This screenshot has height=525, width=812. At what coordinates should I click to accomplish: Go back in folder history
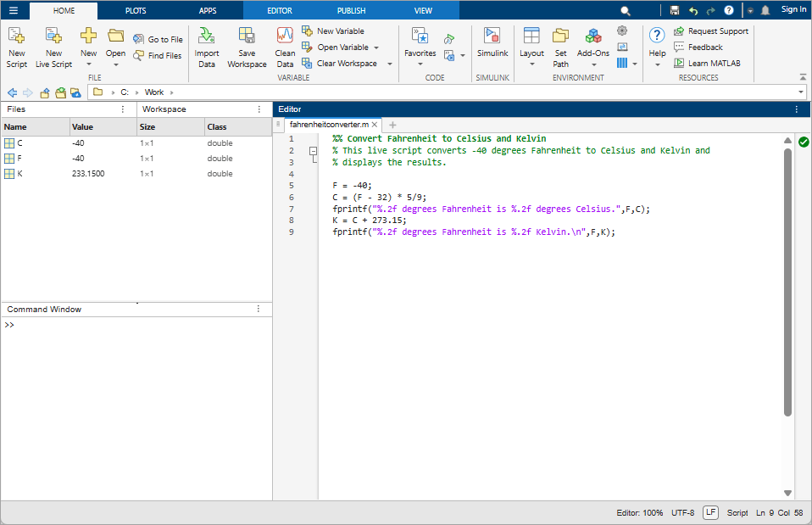click(x=13, y=92)
